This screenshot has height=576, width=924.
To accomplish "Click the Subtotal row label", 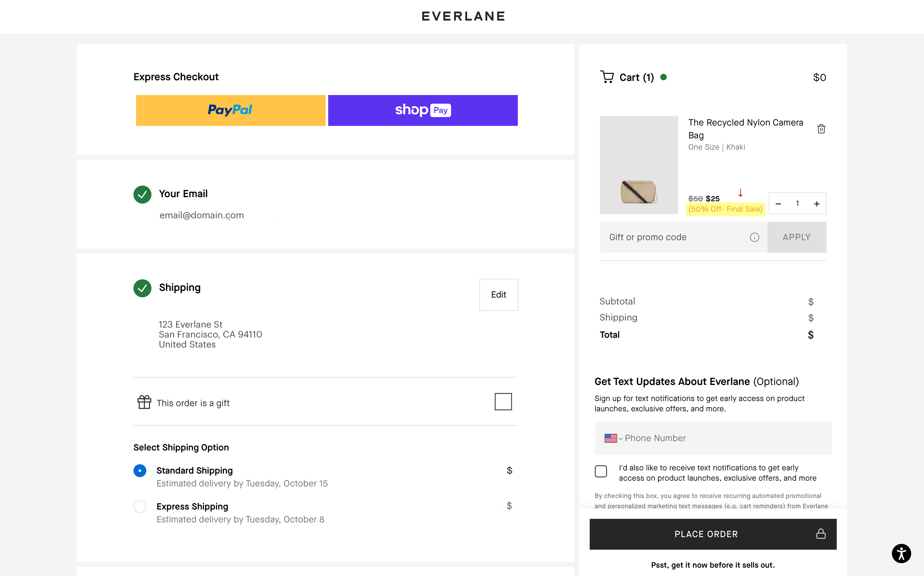I will (617, 301).
